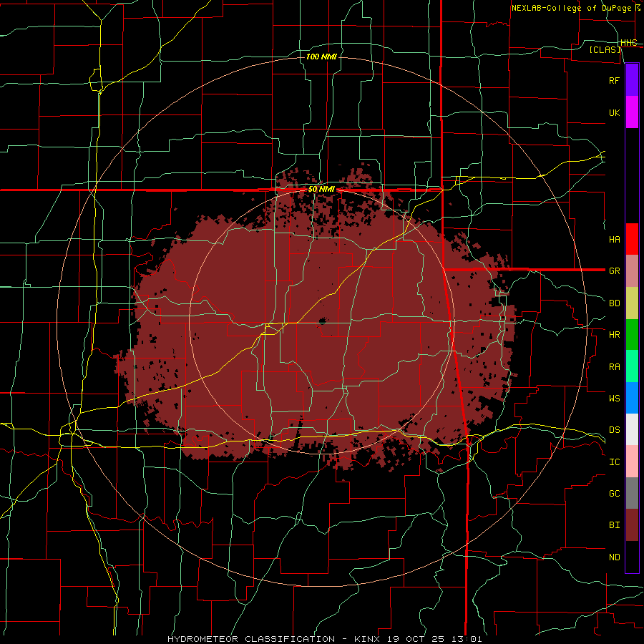Click the HA red legend swatch

(632, 239)
